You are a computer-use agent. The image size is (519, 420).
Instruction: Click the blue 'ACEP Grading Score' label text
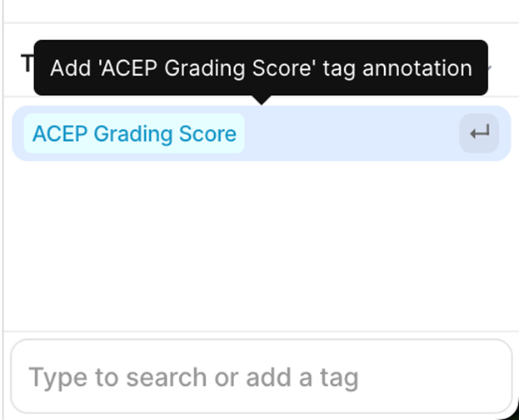pyautogui.click(x=134, y=133)
